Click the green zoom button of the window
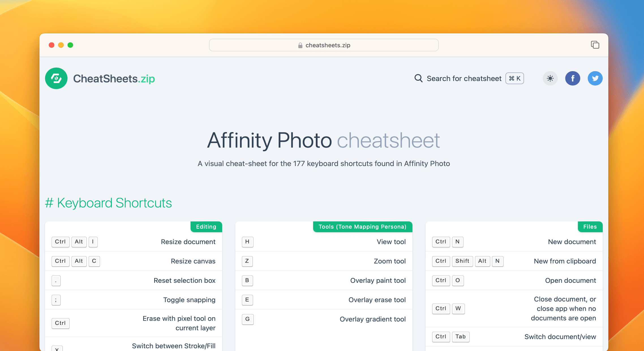644x351 pixels. click(70, 45)
